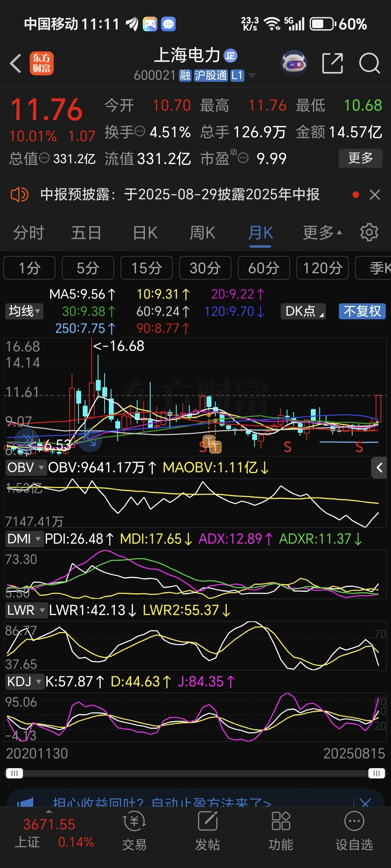Tap the MA5:9.56 value label
Screen dimensions: 391x868
[82, 294]
